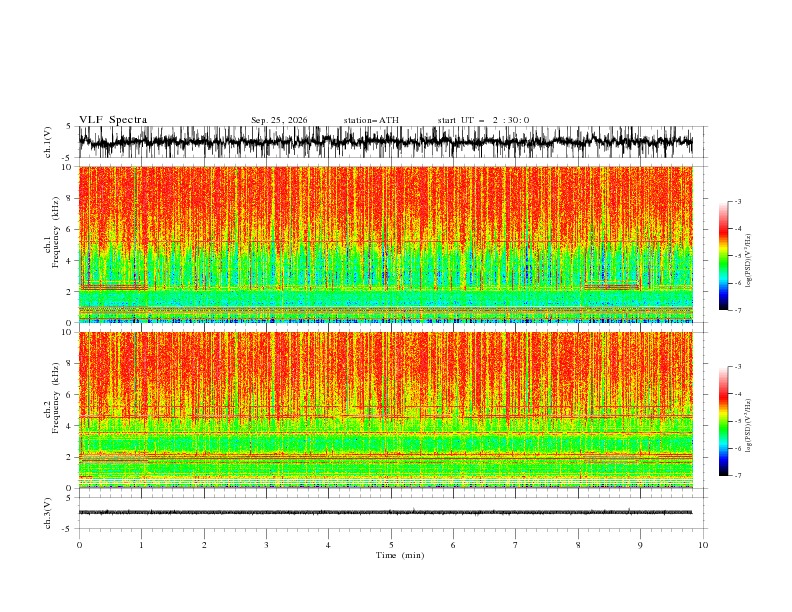Click the lower color scale bar

pyautogui.click(x=723, y=421)
